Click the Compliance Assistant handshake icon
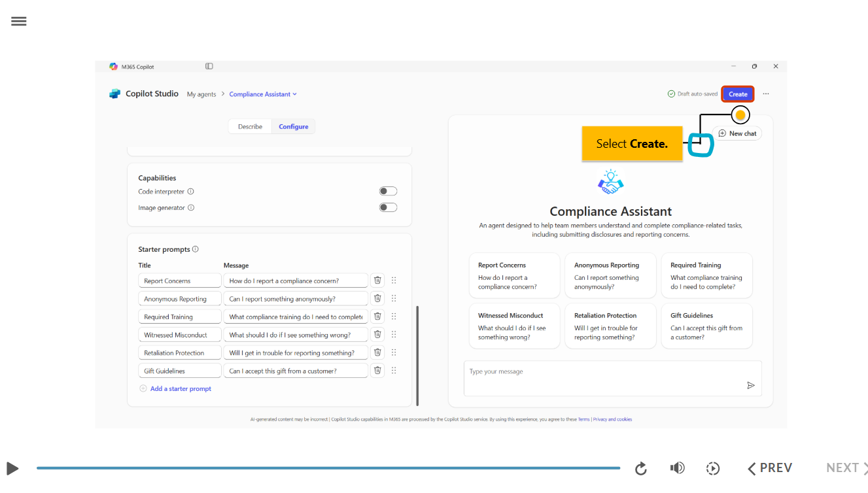 [x=611, y=182]
